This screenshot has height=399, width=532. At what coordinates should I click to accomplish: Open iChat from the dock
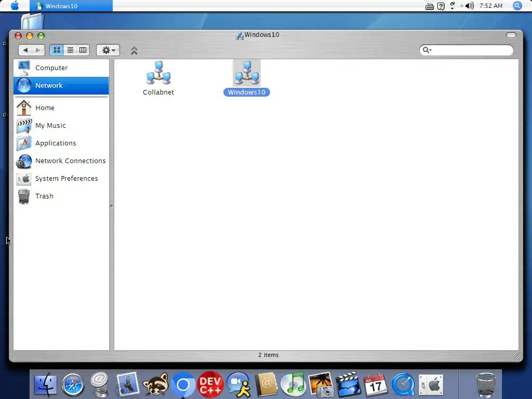[x=238, y=385]
